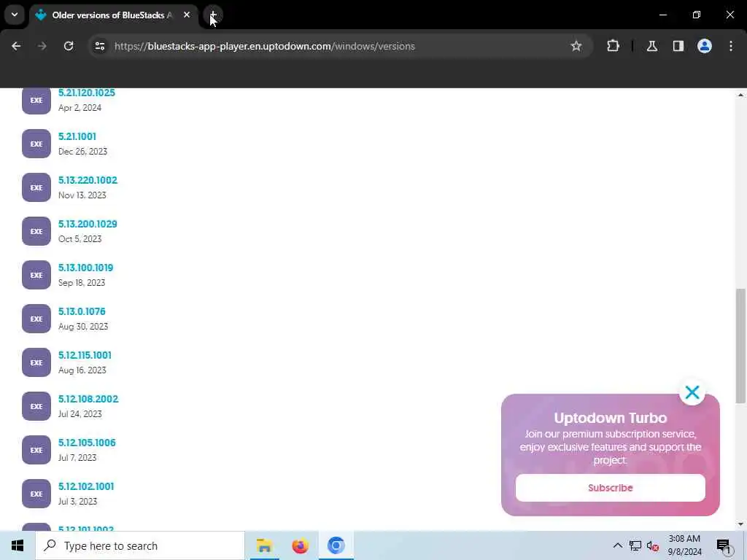The height and width of the screenshot is (560, 747).
Task: Open version 5.13.200.1029 link
Action: pyautogui.click(x=88, y=225)
